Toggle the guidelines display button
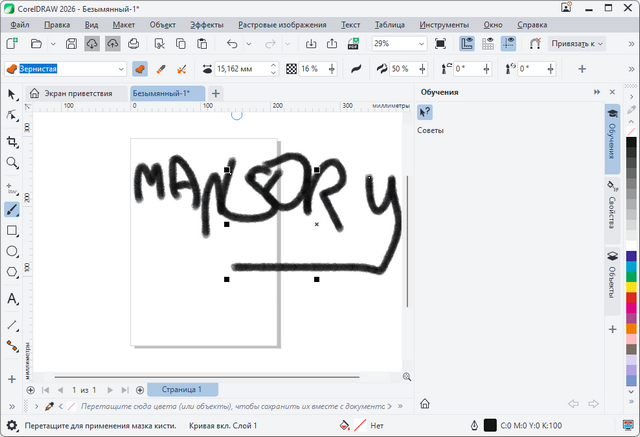 509,44
